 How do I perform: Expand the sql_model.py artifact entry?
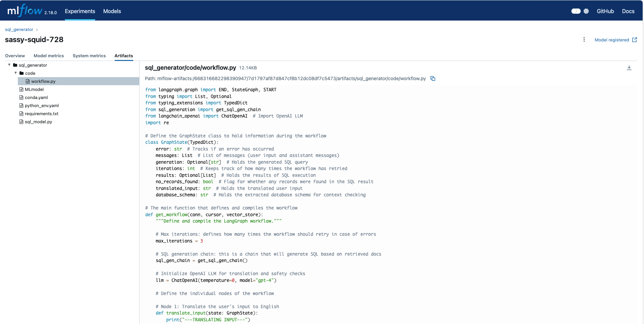tap(38, 122)
